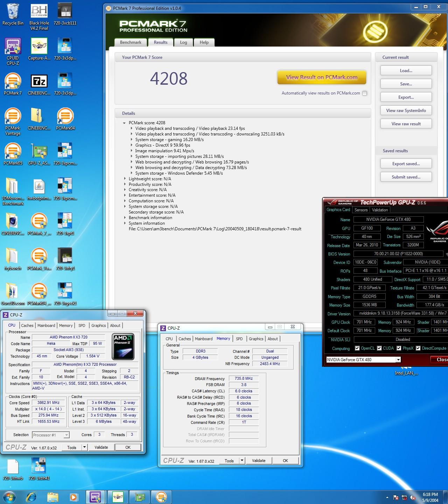Screen dimensions: 448x504
Task: Open the CPUID CPU-Z desktop shortcut
Action: (13, 52)
